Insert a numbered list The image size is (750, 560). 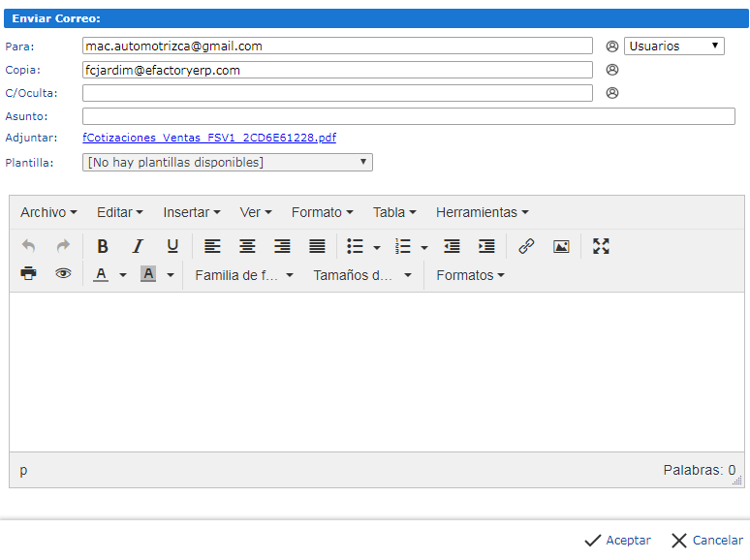tap(403, 246)
